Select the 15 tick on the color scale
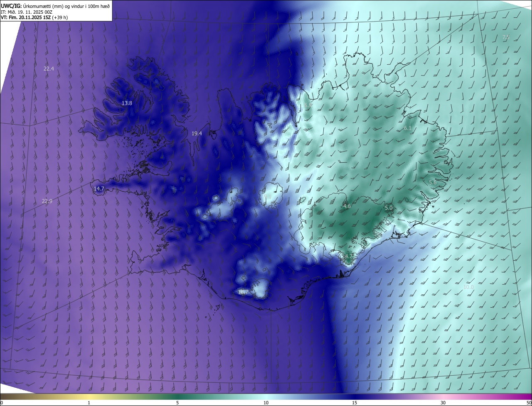532x406 pixels. coord(355,403)
